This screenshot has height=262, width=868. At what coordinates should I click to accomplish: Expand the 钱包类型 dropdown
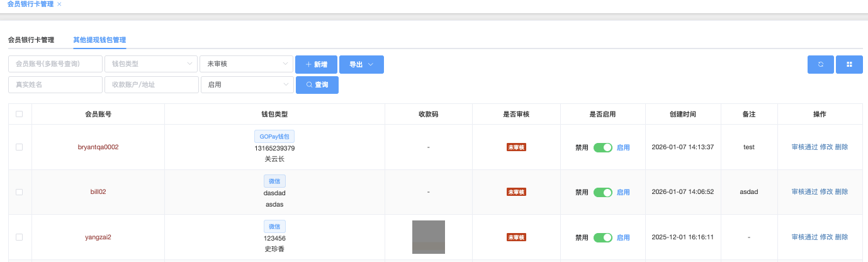point(150,64)
